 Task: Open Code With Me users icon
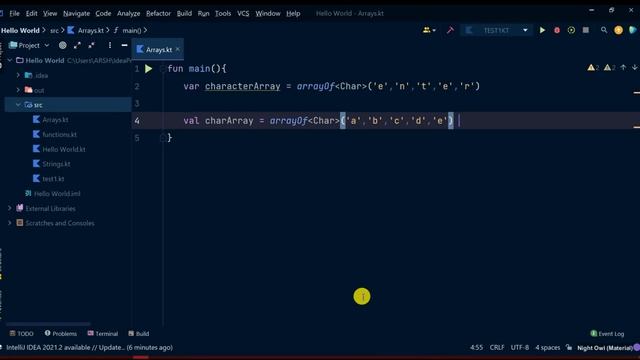[x=429, y=30]
